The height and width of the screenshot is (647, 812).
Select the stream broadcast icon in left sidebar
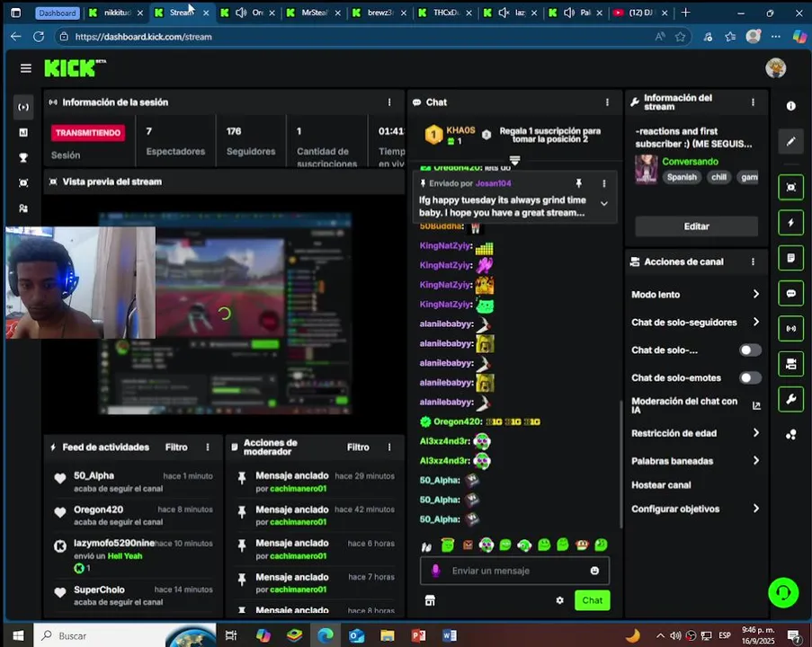pos(23,107)
